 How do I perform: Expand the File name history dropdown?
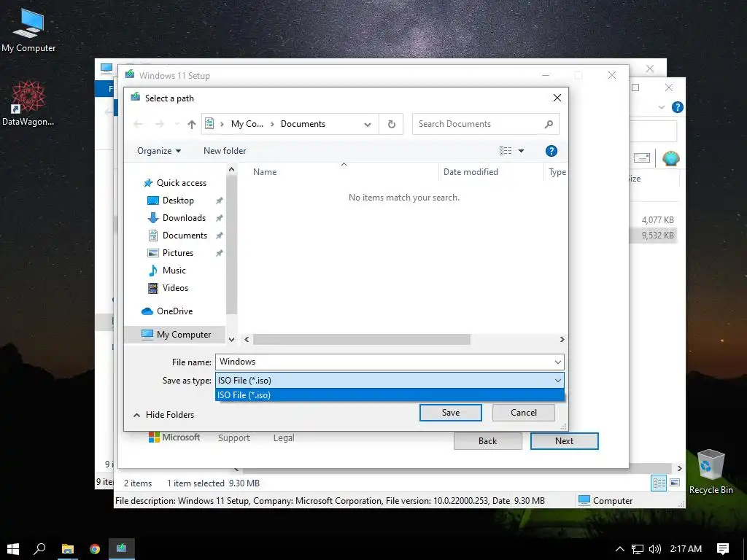[558, 362]
